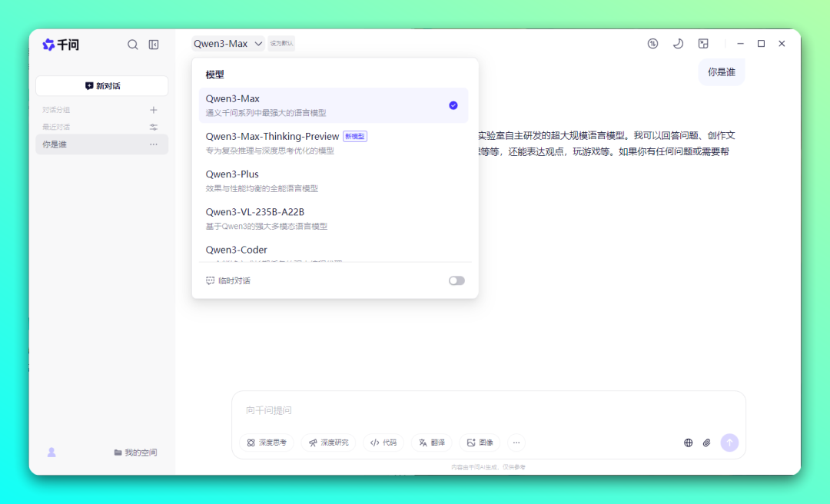The width and height of the screenshot is (830, 504).
Task: Click the 设为默认 set default button
Action: click(281, 44)
